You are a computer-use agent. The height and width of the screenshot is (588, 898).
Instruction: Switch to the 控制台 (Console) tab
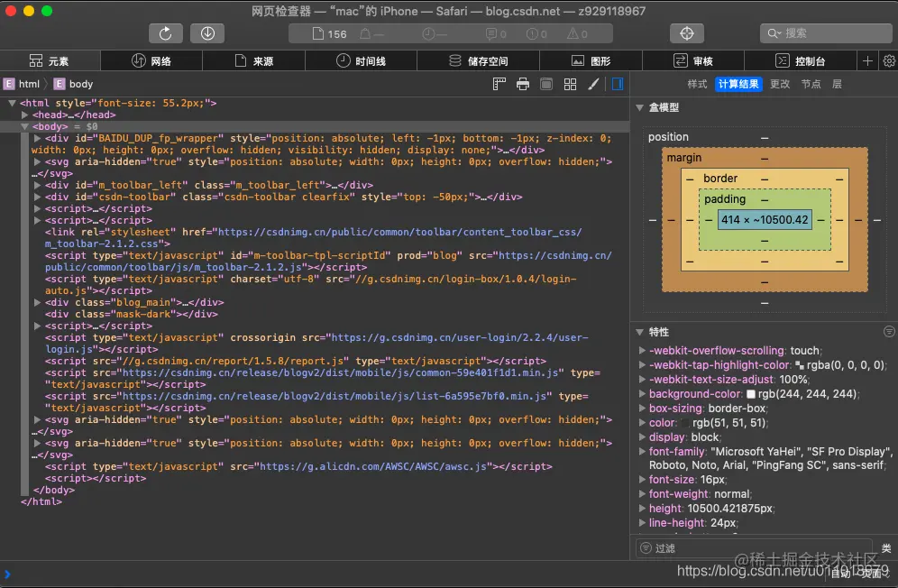click(800, 60)
